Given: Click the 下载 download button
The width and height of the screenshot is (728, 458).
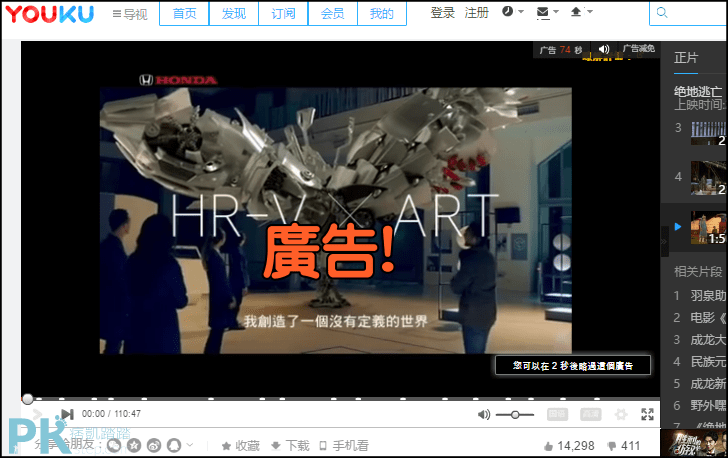Looking at the screenshot, I should click(290, 446).
